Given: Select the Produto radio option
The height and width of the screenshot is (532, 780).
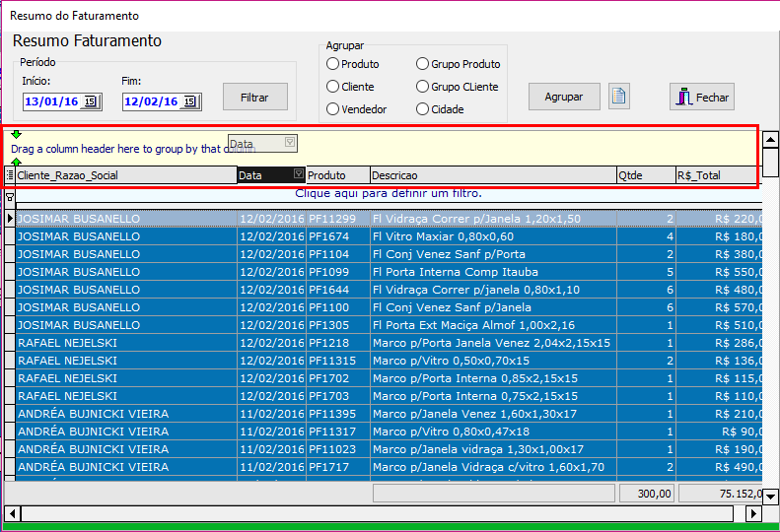Looking at the screenshot, I should (333, 64).
